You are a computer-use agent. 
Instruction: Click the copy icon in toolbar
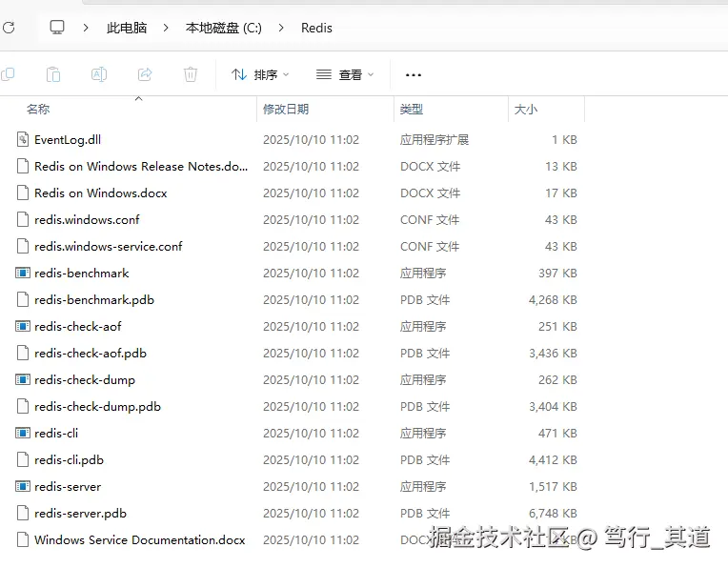[8, 74]
